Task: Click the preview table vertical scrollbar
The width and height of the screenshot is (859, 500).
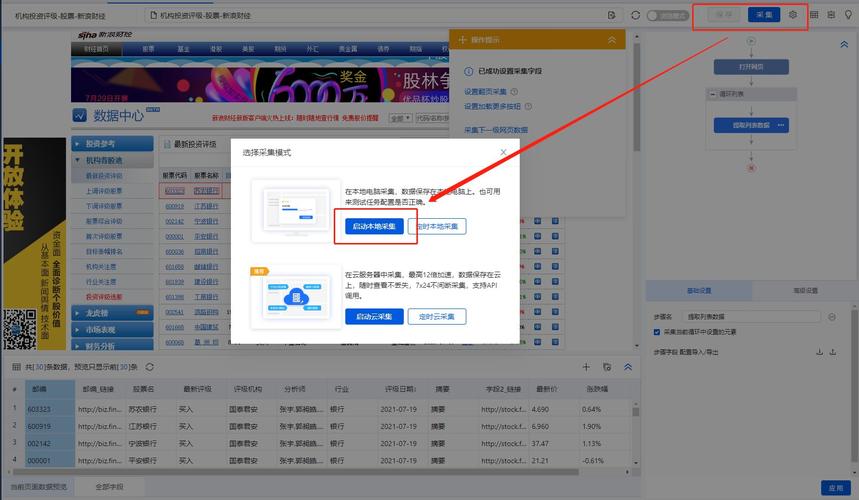Action: (x=635, y=411)
